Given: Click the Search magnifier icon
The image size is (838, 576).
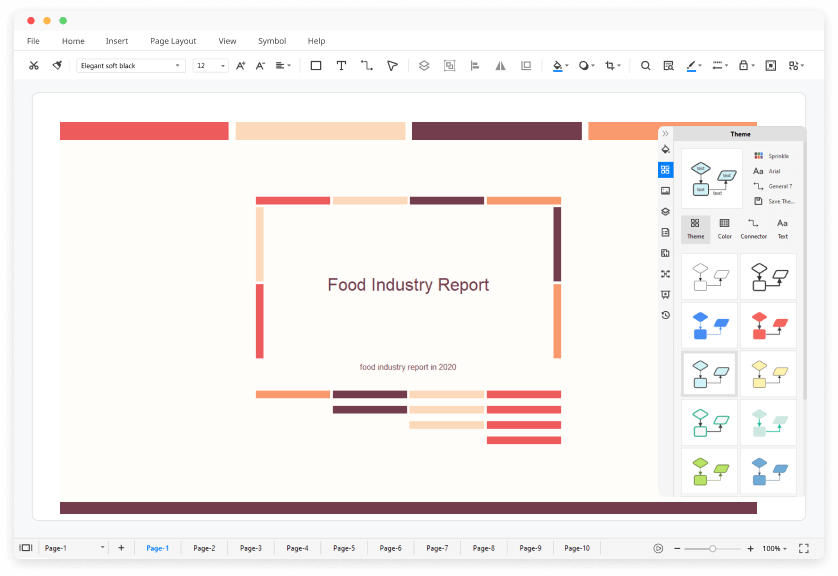Looking at the screenshot, I should [646, 66].
